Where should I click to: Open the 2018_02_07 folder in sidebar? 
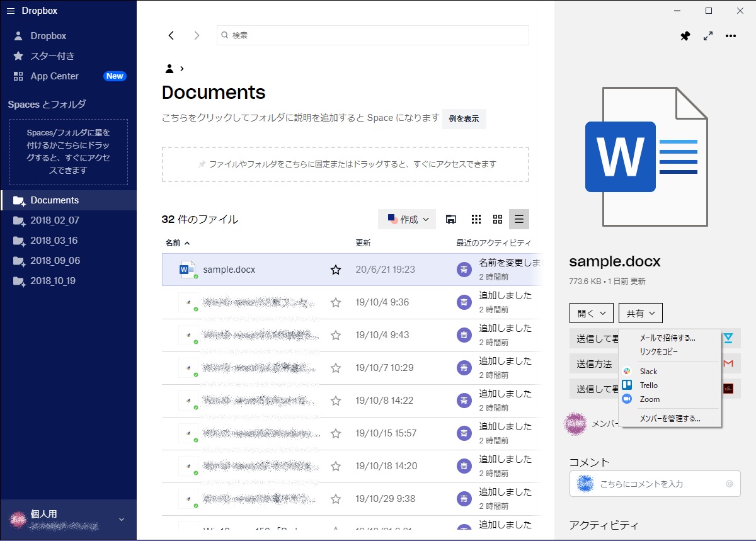(x=68, y=220)
